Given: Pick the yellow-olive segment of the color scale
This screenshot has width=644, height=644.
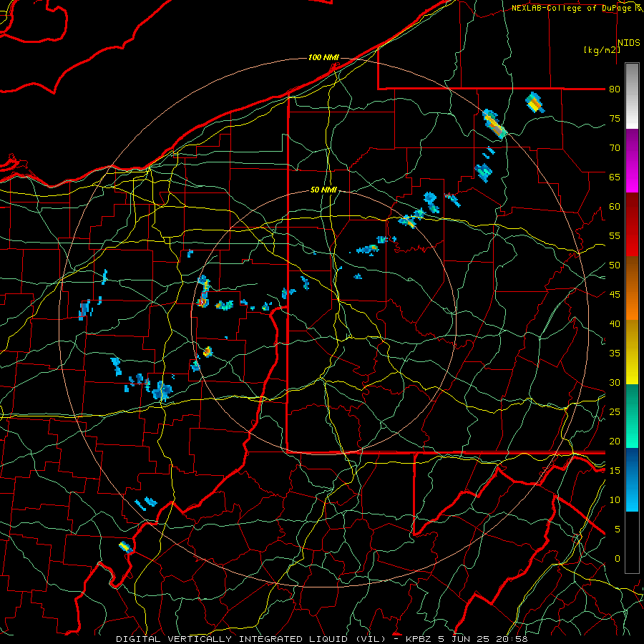Looking at the screenshot, I should (x=632, y=352).
